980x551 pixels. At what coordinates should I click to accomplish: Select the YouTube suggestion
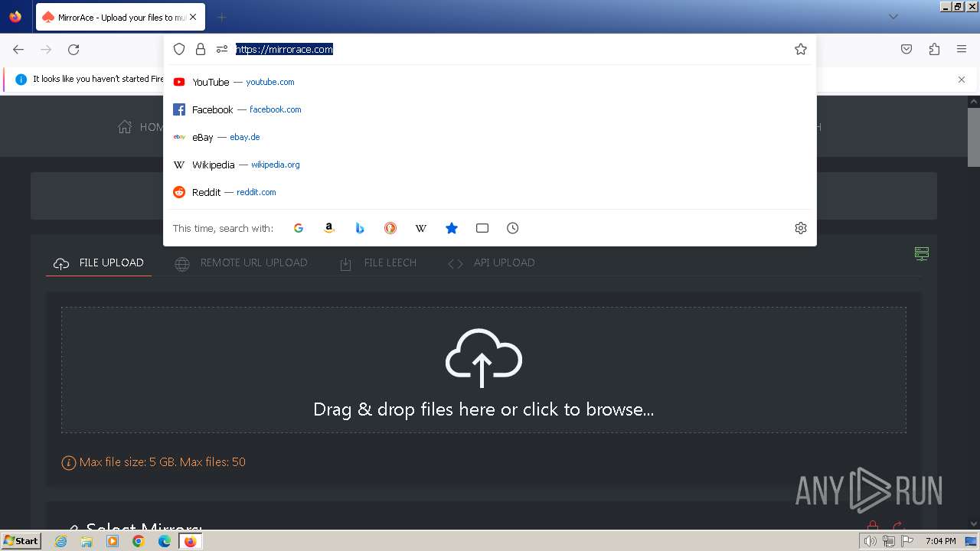coord(490,82)
